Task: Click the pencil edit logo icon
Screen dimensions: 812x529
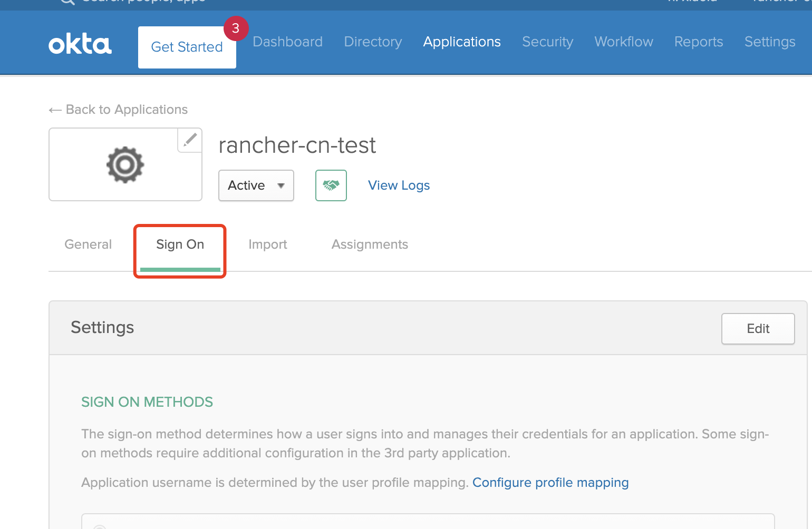Action: (x=190, y=140)
